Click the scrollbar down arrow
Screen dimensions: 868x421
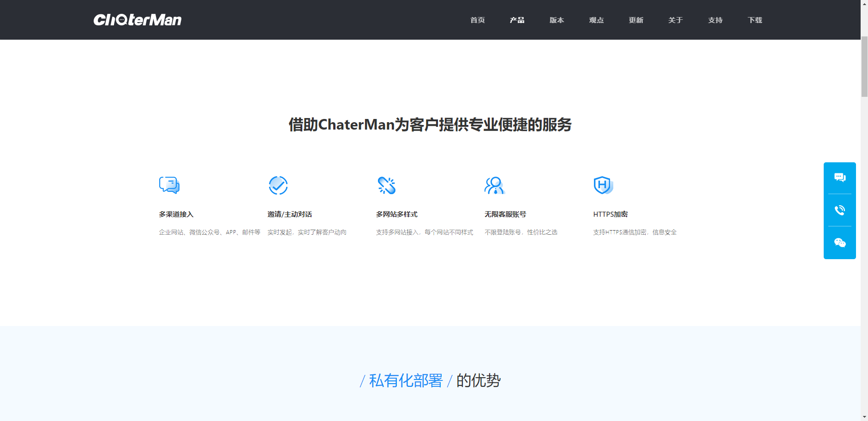point(864,417)
